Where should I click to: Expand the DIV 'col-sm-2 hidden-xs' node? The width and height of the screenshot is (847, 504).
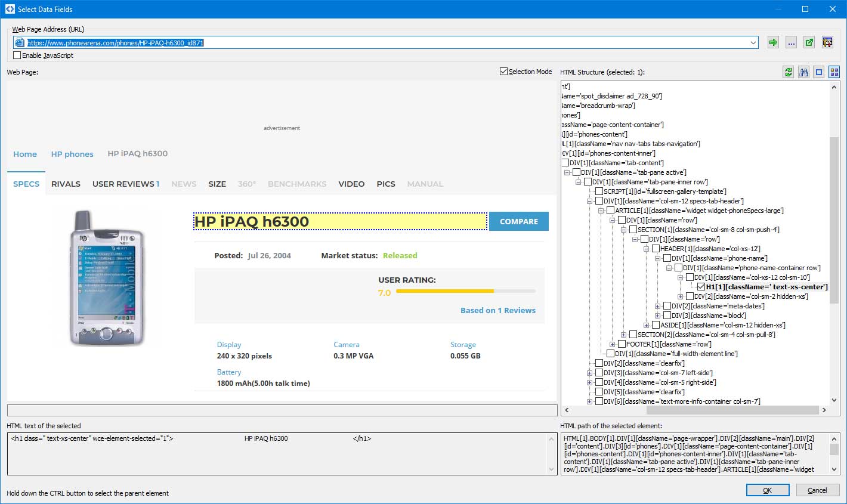click(680, 296)
